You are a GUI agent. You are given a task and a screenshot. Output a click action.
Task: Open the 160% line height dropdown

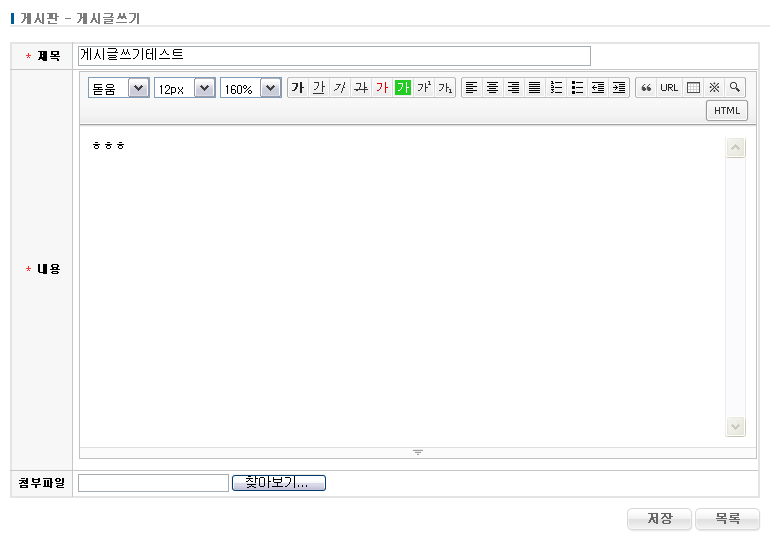click(250, 88)
